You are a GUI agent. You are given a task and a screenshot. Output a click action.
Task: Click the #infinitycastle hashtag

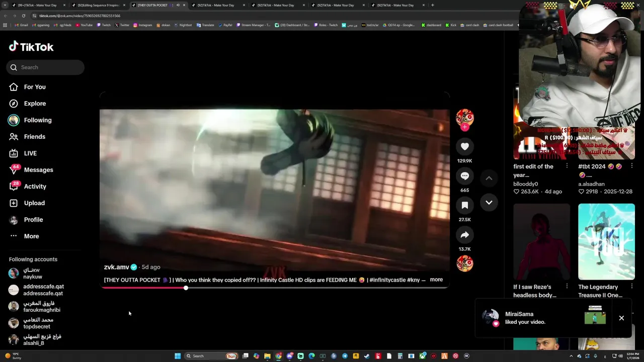click(x=387, y=280)
